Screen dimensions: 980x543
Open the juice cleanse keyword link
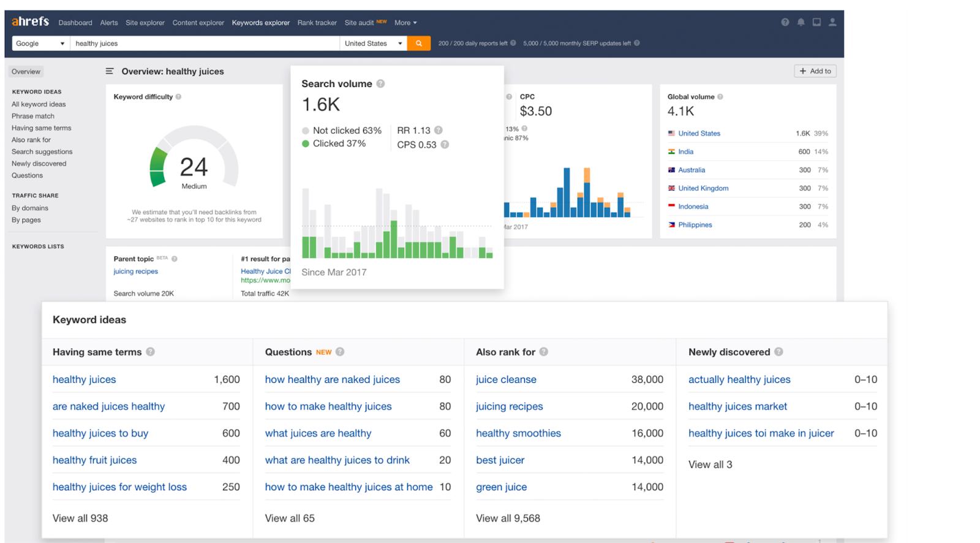click(x=506, y=379)
